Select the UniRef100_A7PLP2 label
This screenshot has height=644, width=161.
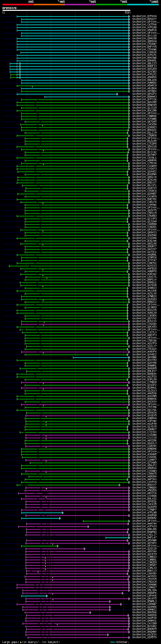[144, 75]
